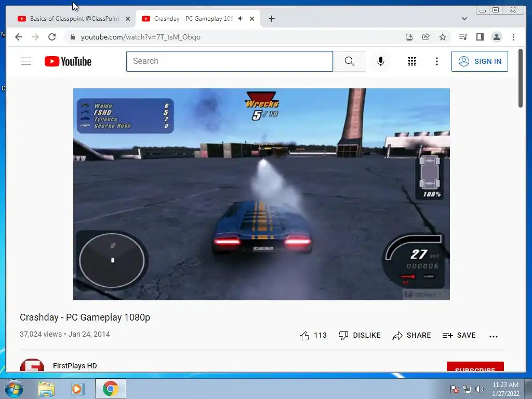Viewport: 532px width, 399px height.
Task: Open the YouTube hamburger guide menu
Action: tap(26, 61)
